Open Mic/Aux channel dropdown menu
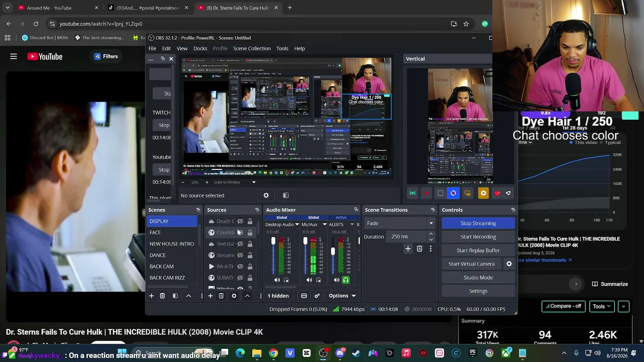 click(325, 224)
